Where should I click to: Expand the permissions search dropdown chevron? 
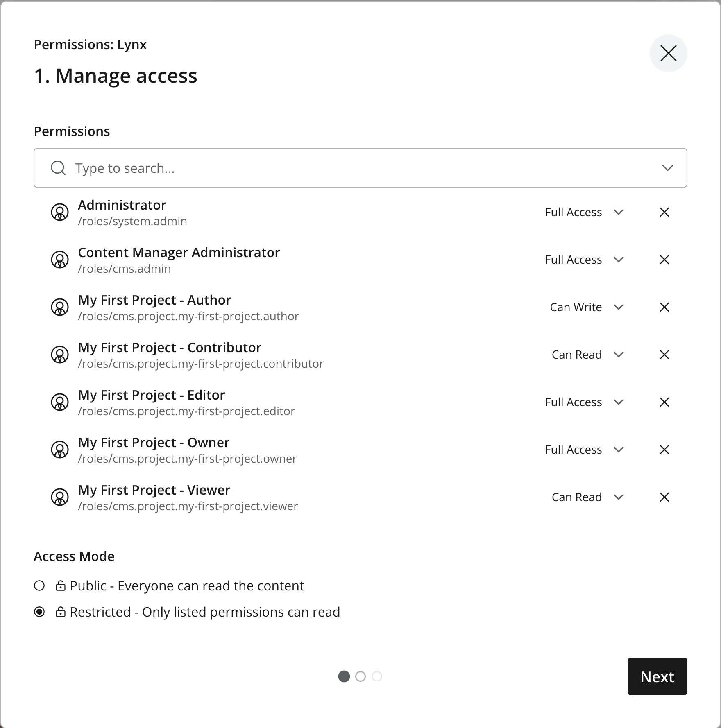click(x=668, y=168)
